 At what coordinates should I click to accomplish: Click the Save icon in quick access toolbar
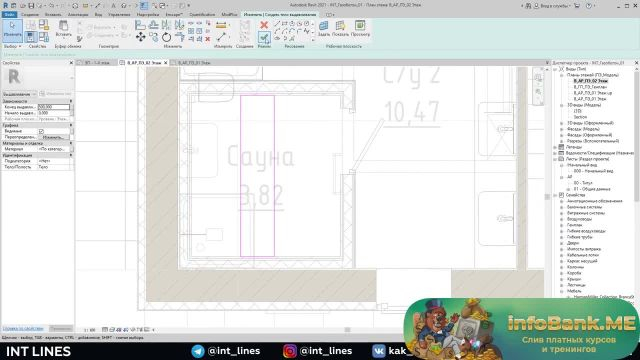(x=31, y=6)
